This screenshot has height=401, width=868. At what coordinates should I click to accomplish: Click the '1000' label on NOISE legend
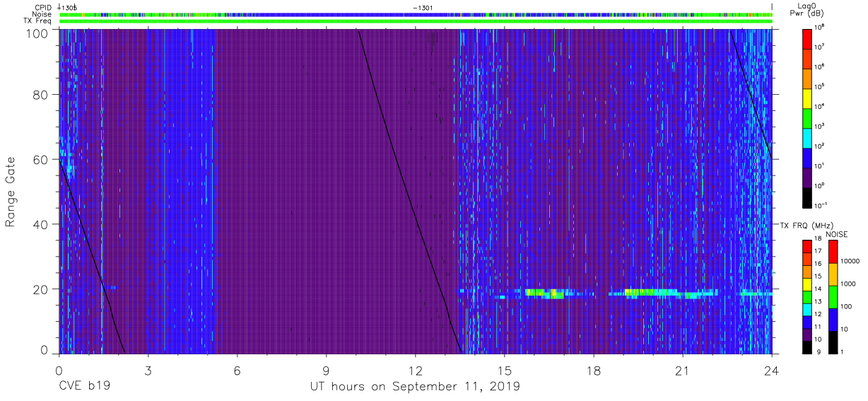[x=848, y=284]
